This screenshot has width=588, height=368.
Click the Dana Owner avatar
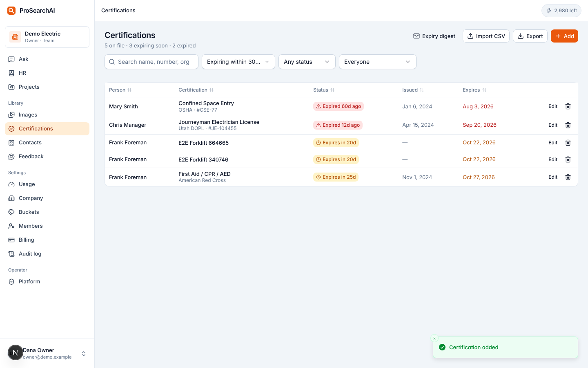click(x=15, y=352)
